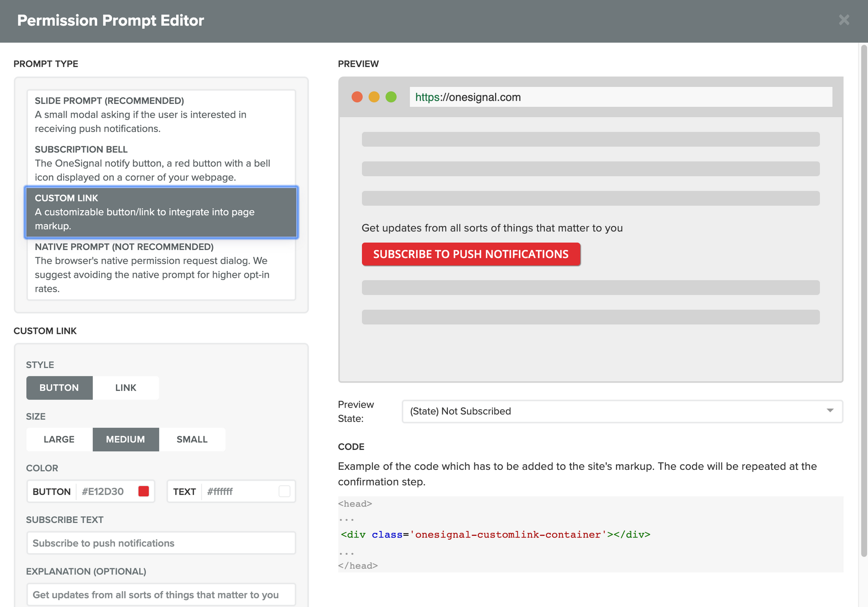Viewport: 868px width, 607px height.
Task: Choose Button style option
Action: [x=59, y=388]
